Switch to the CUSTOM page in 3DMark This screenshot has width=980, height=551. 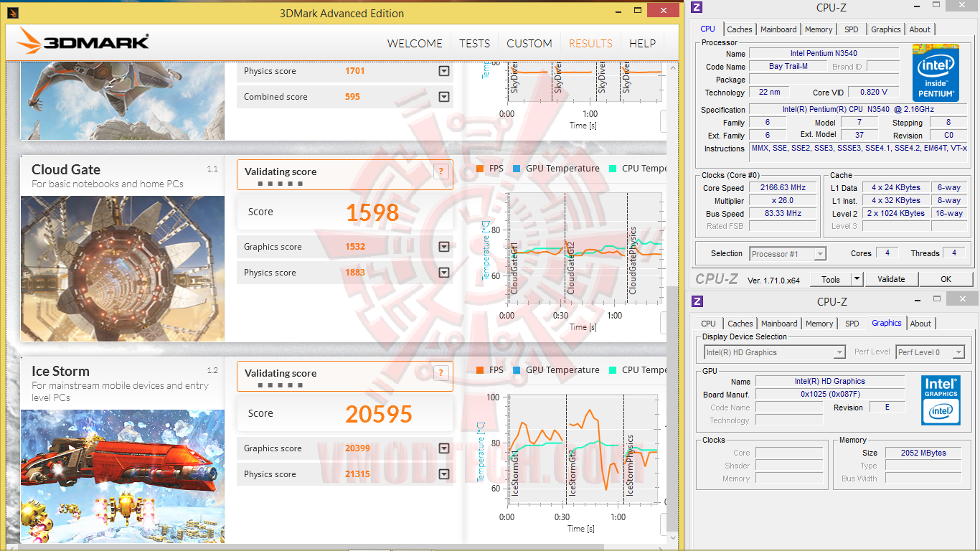click(529, 43)
